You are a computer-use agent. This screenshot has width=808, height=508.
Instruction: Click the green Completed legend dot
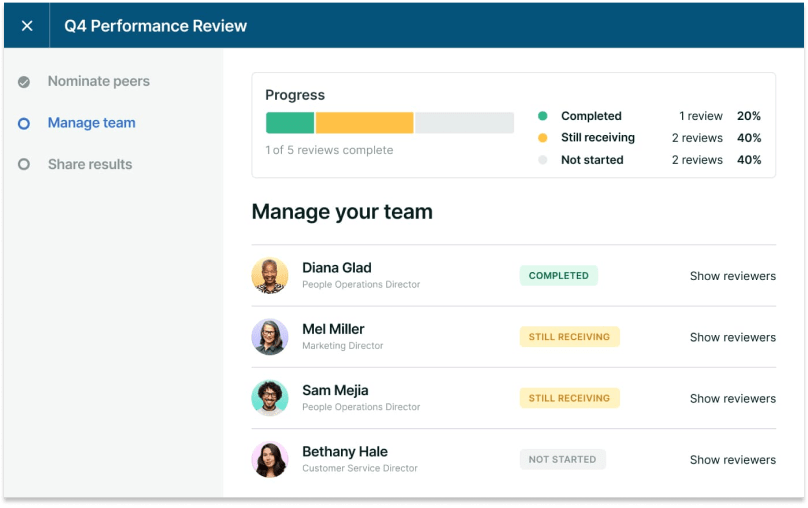[x=543, y=116]
